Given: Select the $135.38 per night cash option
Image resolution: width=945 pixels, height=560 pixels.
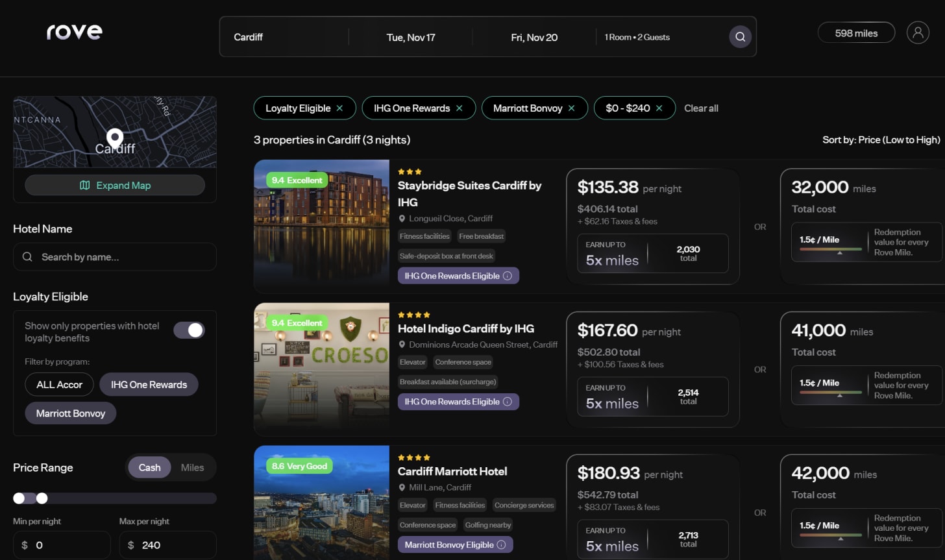Looking at the screenshot, I should (653, 226).
